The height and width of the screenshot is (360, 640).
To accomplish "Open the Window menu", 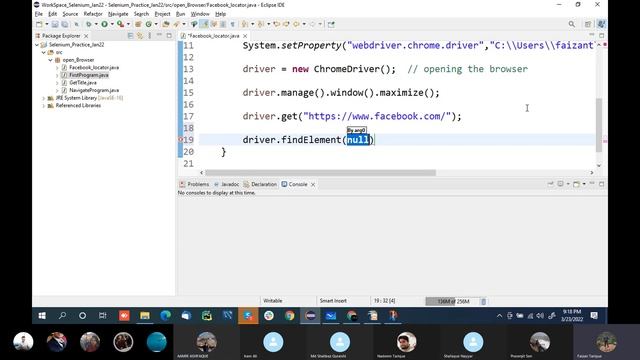I will click(200, 14).
